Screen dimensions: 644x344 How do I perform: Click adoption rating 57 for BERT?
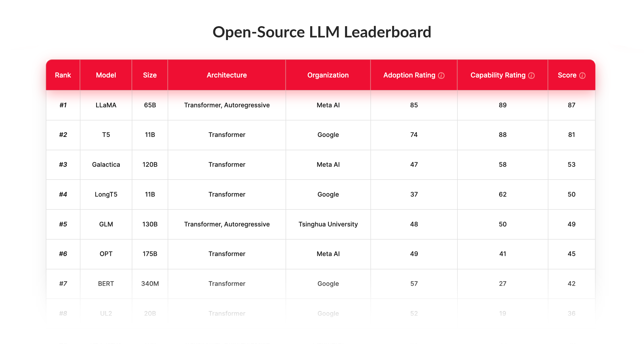pyautogui.click(x=414, y=284)
